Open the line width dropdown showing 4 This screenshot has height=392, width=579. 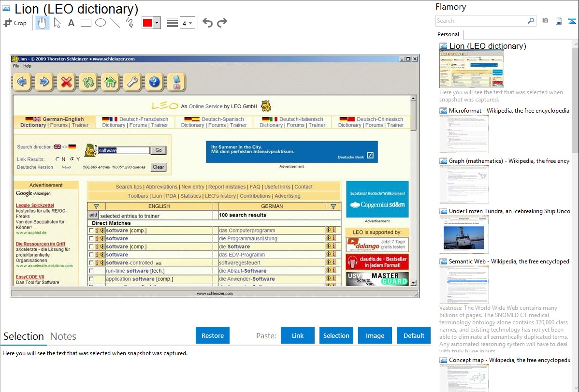(187, 23)
